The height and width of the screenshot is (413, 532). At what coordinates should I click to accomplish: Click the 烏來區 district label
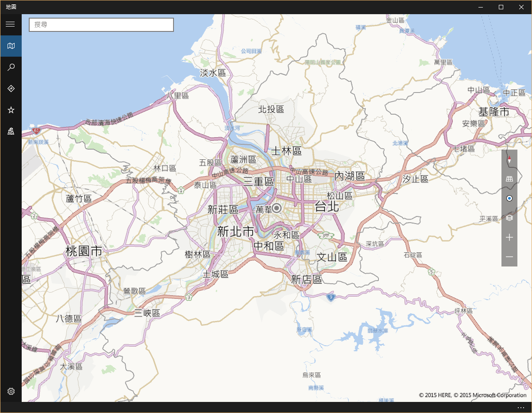coord(312,375)
